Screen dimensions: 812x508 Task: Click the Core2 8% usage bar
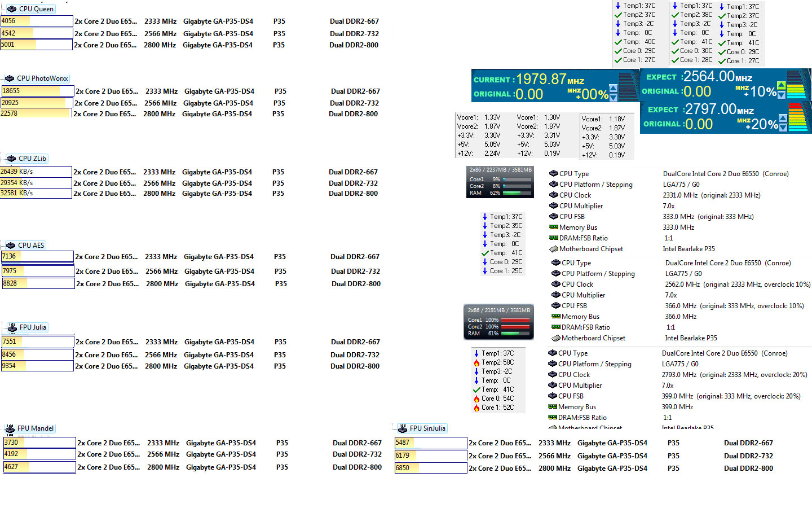tap(517, 186)
